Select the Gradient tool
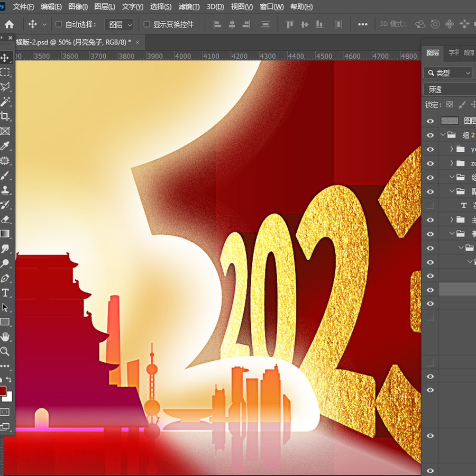Screen dimensions: 476x476 click(x=5, y=234)
